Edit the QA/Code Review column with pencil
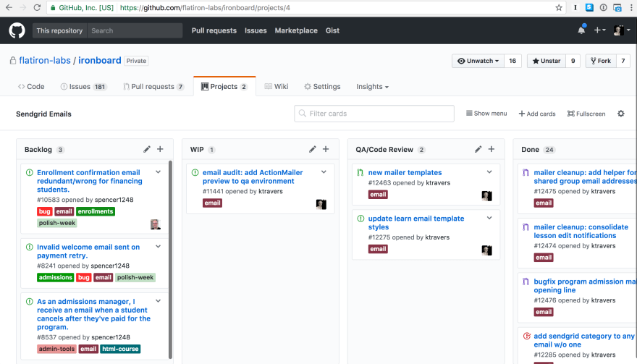The image size is (637, 364). (478, 149)
